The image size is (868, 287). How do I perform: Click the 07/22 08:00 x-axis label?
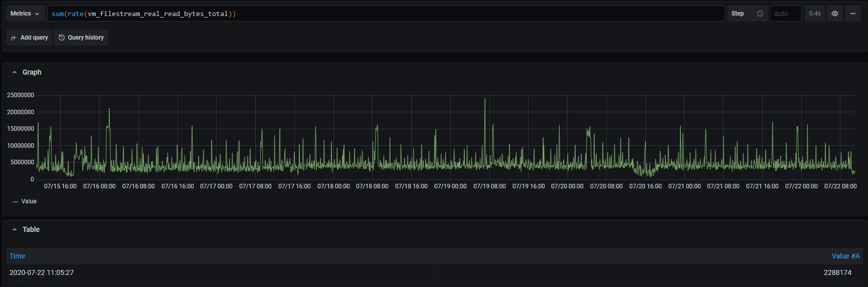click(x=840, y=186)
